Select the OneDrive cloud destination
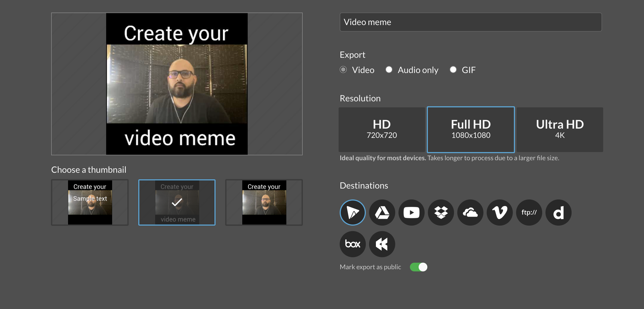Image resolution: width=644 pixels, height=309 pixels. click(470, 213)
